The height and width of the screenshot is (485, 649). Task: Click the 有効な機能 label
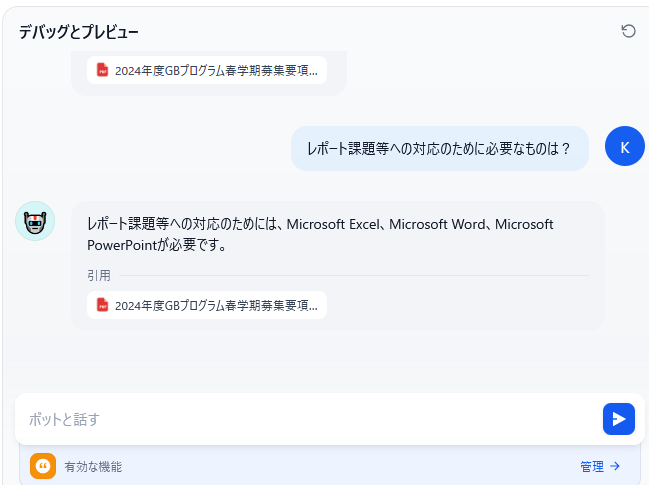(x=93, y=466)
